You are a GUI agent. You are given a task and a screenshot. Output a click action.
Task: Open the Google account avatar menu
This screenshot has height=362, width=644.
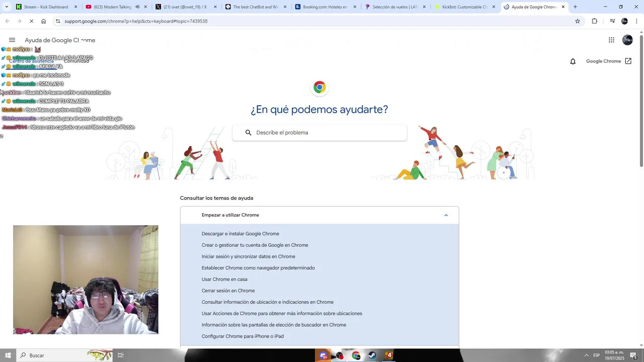point(627,40)
